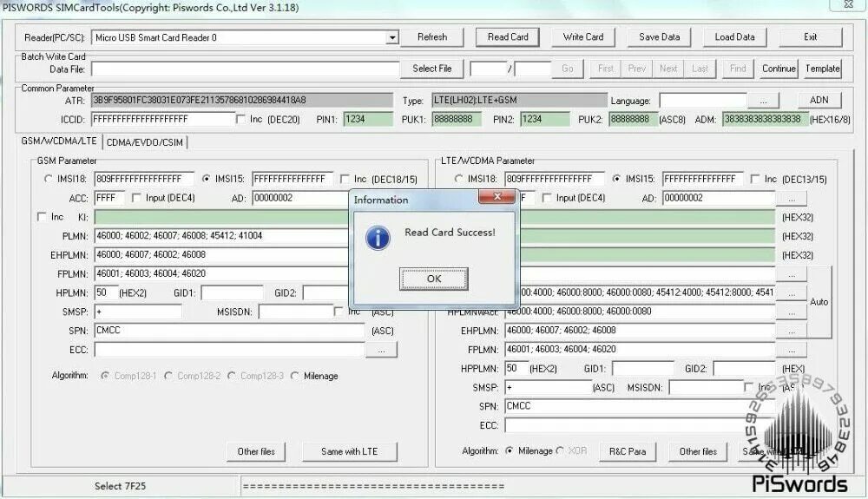
Task: Click the Continue button
Action: 779,69
